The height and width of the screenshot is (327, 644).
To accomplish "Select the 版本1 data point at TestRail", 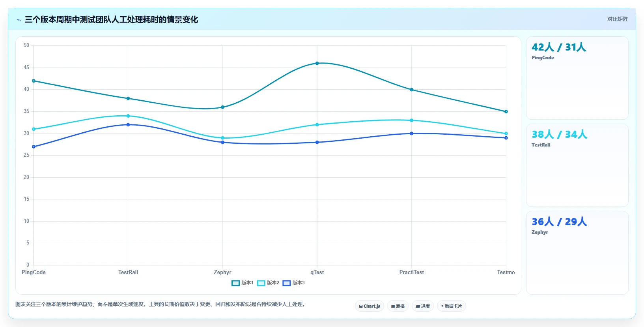I will [128, 98].
